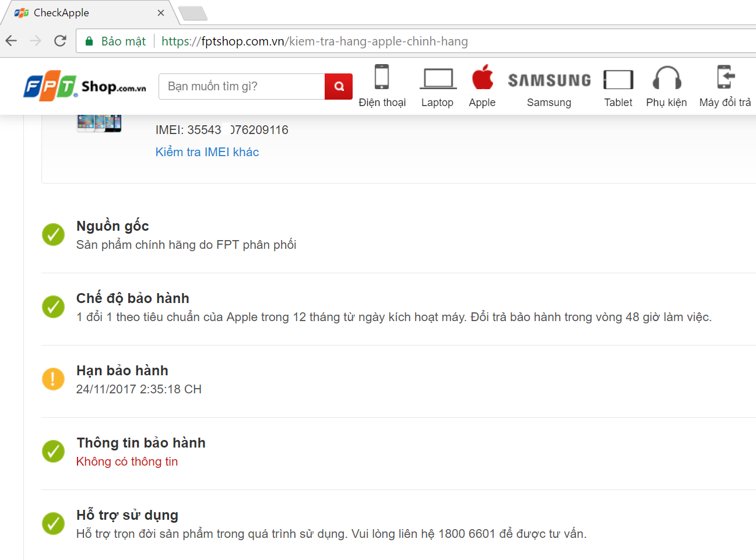Viewport: 756px width, 560px height.
Task: Click the 'Thông tin bảo hành' heading
Action: pyautogui.click(x=141, y=443)
